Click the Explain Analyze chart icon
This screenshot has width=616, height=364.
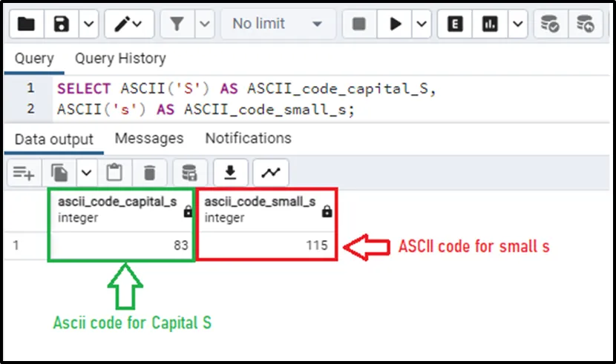coord(490,24)
